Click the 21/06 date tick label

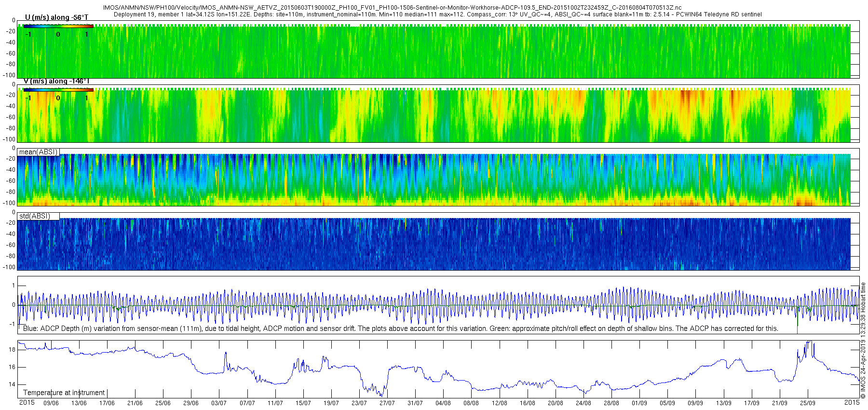click(x=135, y=403)
